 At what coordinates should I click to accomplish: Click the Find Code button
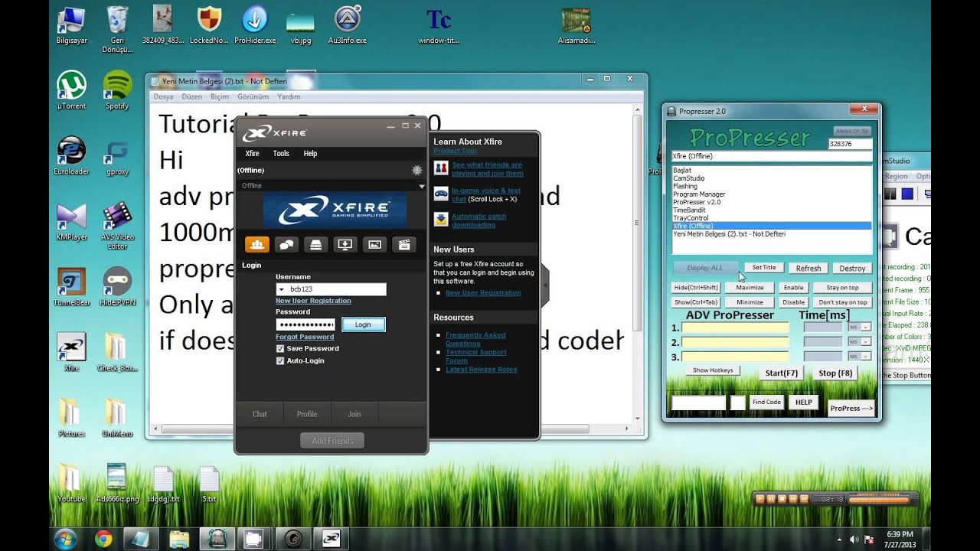tap(766, 402)
